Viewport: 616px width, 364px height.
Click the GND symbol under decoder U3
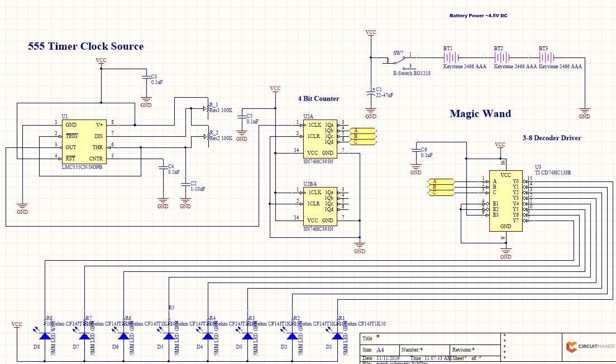pos(505,253)
